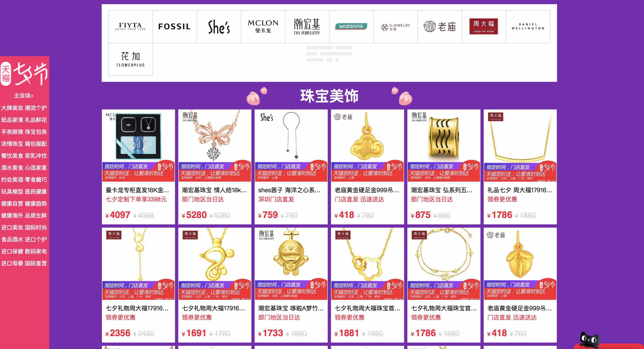Open 大牌美妆 sidebar category
This screenshot has width=644, height=349.
click(x=12, y=108)
